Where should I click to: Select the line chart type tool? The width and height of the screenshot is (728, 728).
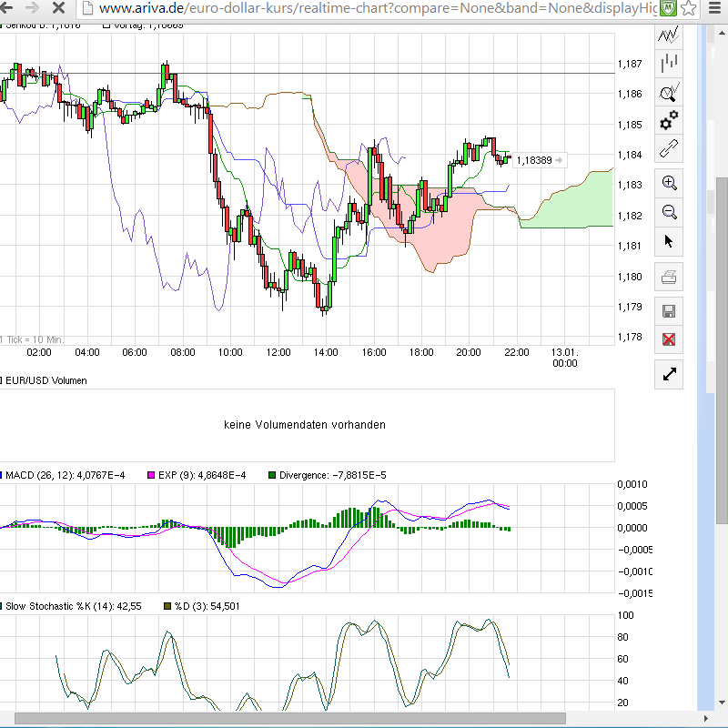[669, 34]
